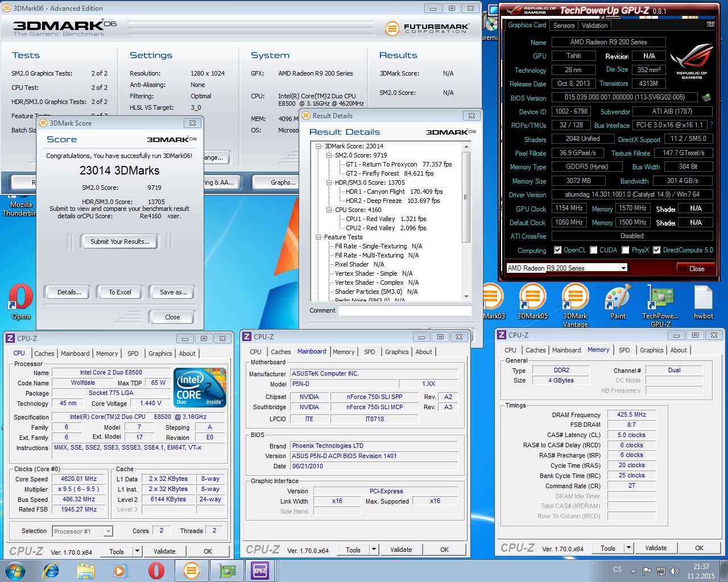728x582 pixels.
Task: Open Graphics tab in the CPU-Z Mainboard window
Action: click(397, 352)
